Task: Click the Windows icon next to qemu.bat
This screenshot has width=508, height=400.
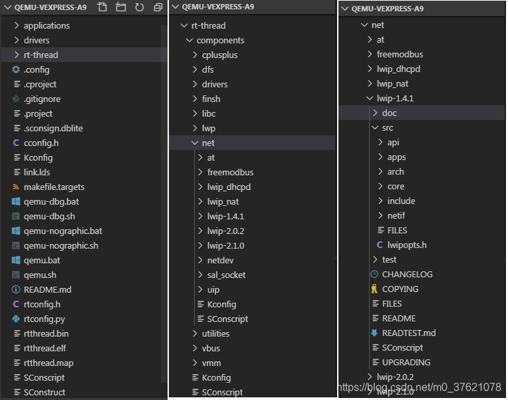Action: point(16,260)
